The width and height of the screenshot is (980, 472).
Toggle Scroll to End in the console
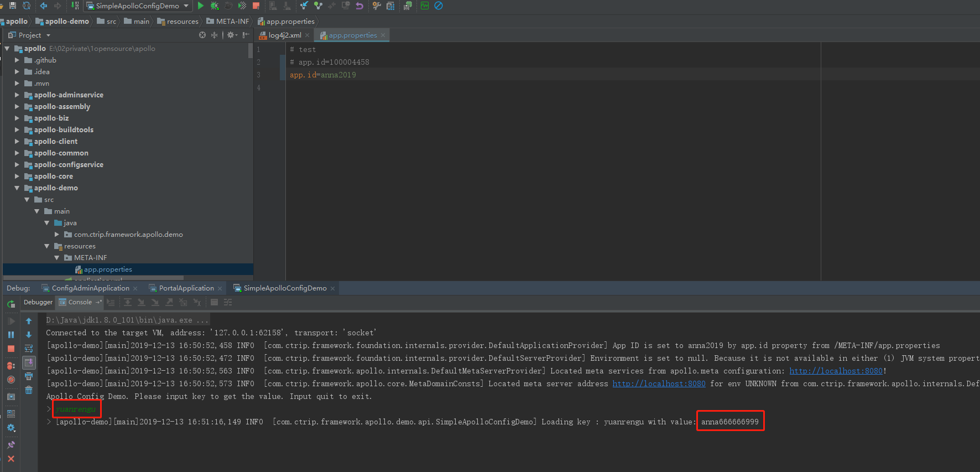click(29, 362)
